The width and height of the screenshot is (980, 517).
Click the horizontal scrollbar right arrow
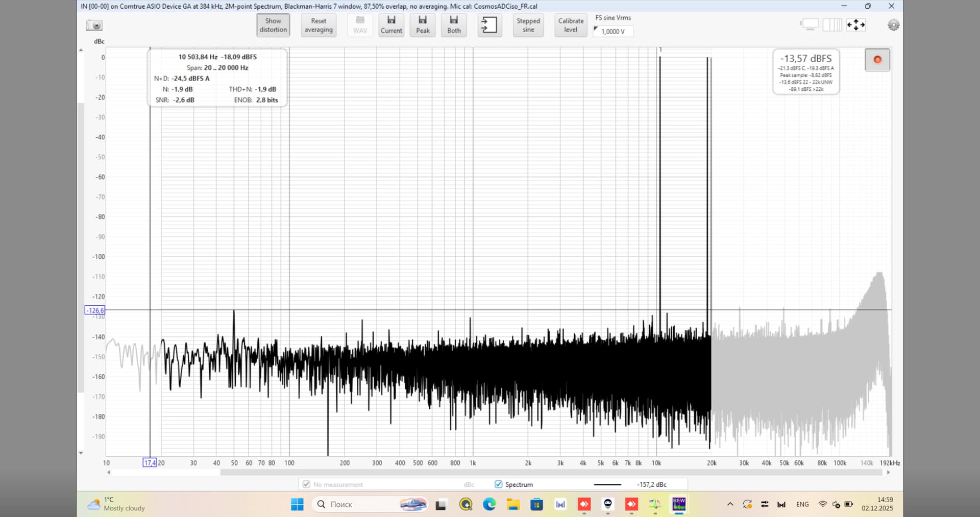point(889,473)
